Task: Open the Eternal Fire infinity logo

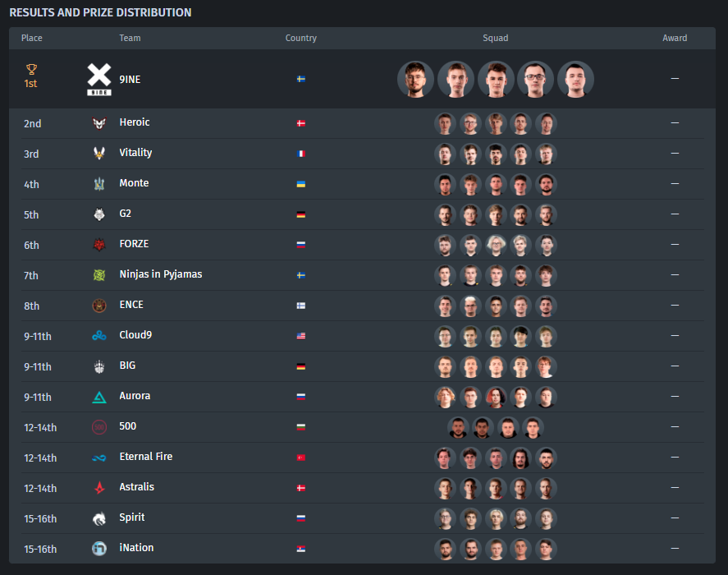Action: tap(99, 458)
